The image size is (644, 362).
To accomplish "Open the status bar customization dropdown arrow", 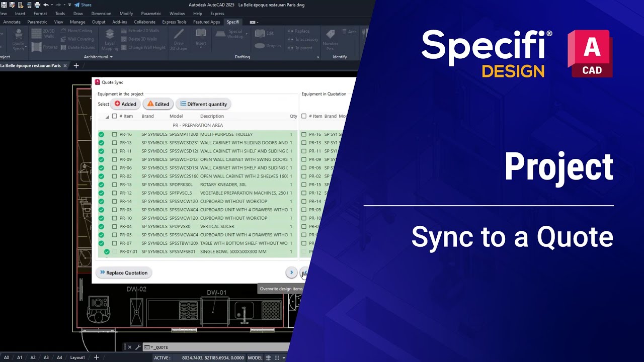I will [284, 358].
